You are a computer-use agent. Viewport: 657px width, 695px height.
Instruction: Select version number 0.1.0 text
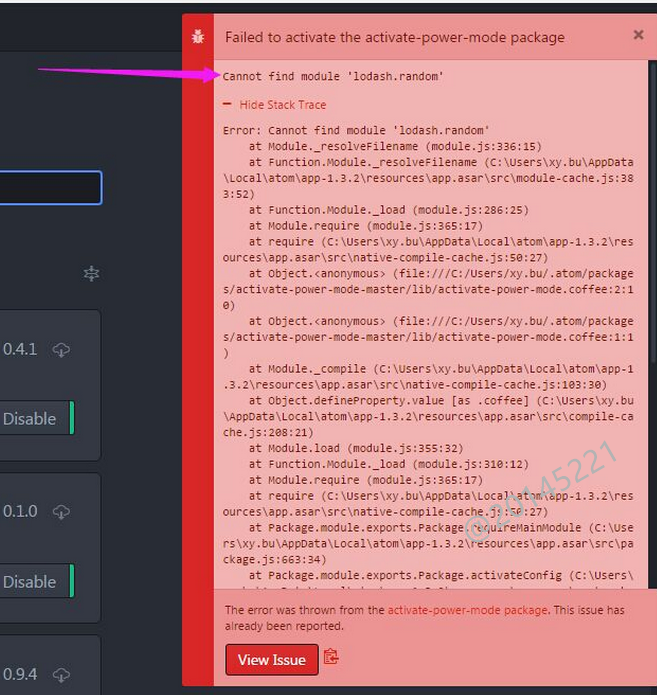pos(20,511)
